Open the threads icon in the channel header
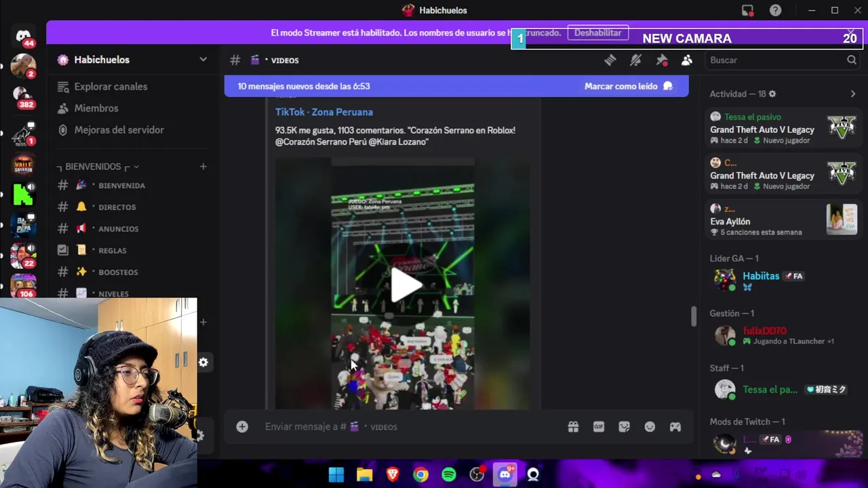This screenshot has width=868, height=488. pyautogui.click(x=610, y=60)
